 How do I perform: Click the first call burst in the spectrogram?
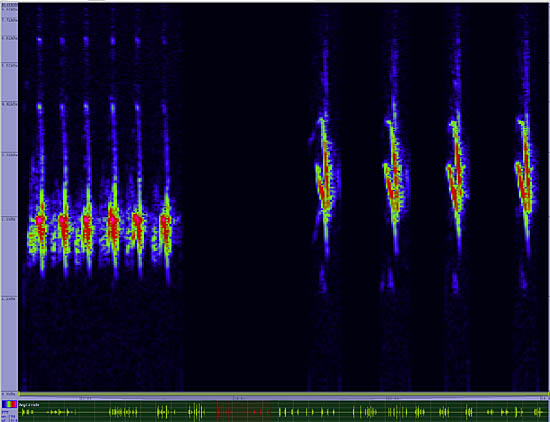coord(41,222)
